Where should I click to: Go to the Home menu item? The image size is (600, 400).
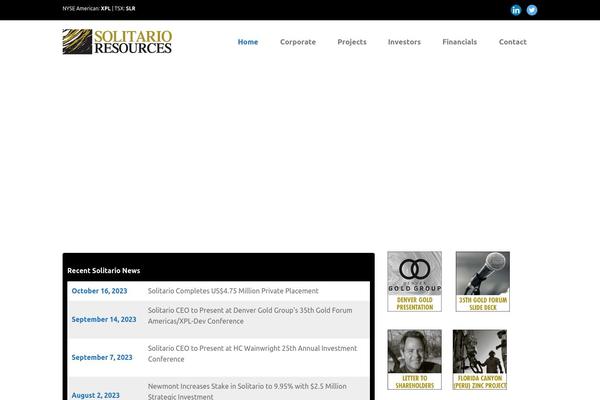(x=248, y=42)
